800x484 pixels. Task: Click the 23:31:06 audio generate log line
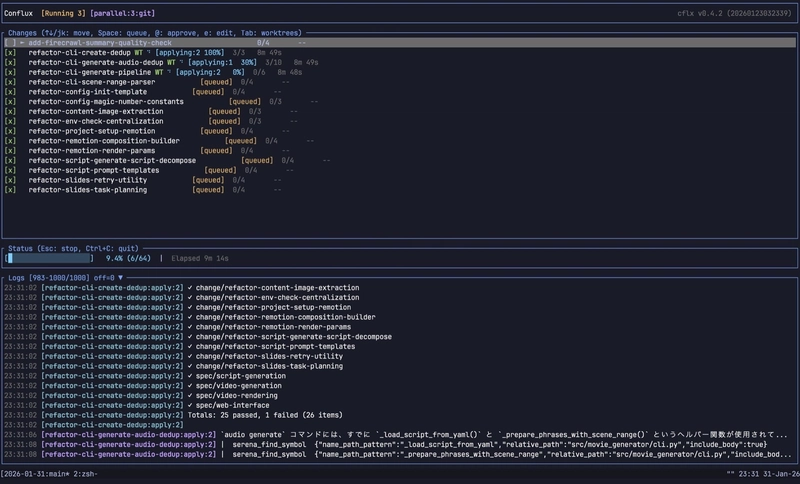(396, 435)
